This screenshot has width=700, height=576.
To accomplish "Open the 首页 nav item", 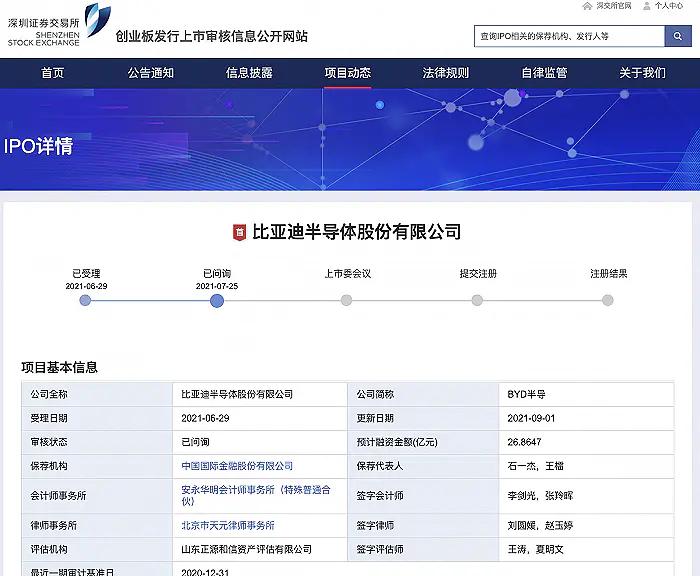I will point(53,73).
